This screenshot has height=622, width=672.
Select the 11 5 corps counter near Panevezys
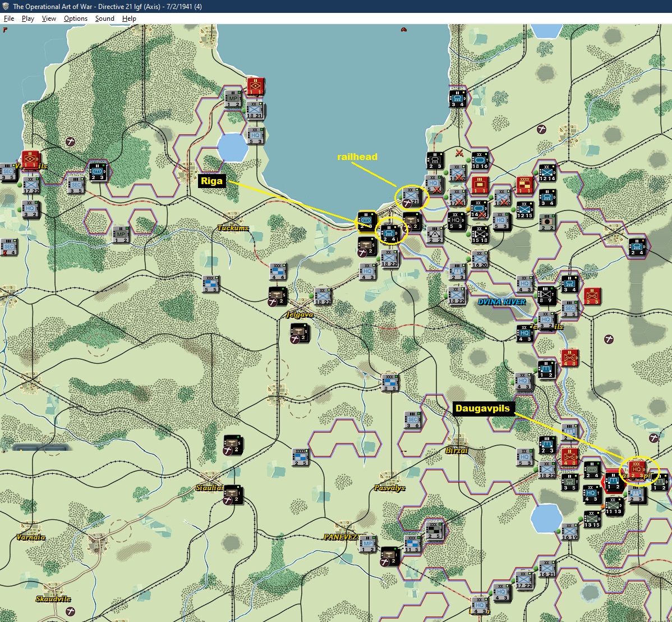[x=413, y=543]
